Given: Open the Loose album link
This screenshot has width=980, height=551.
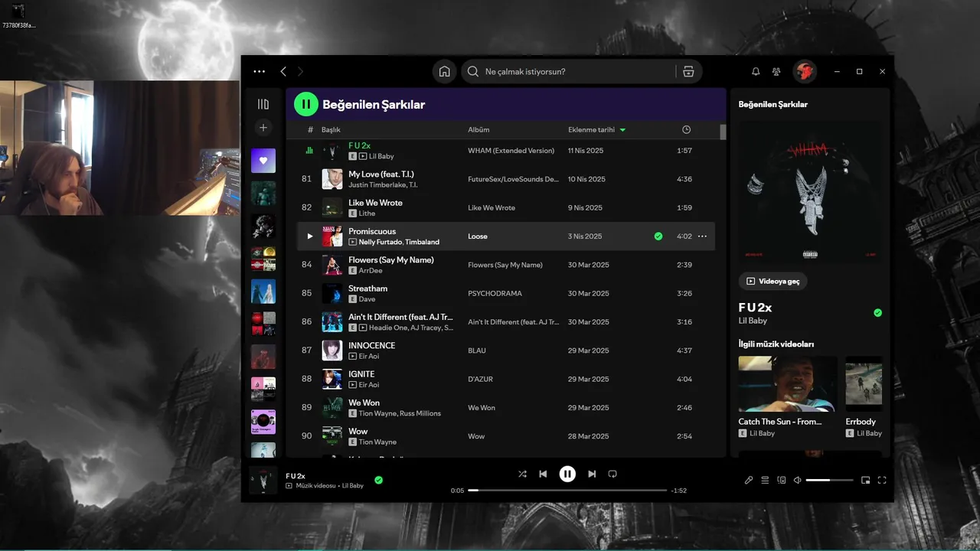Looking at the screenshot, I should point(478,236).
